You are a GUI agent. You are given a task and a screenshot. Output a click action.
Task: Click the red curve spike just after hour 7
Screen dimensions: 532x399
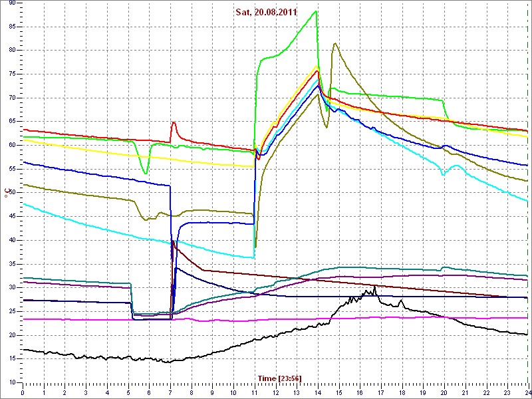click(x=174, y=122)
